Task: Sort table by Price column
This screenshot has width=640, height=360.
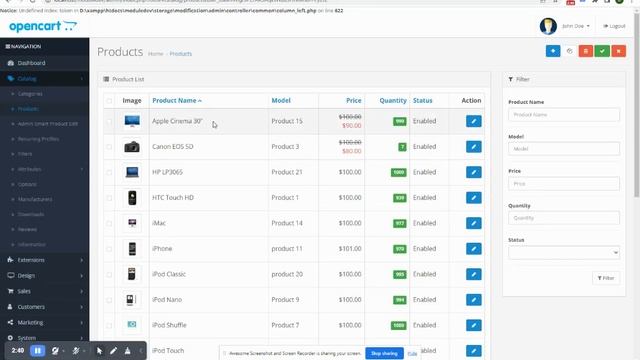Action: [353, 100]
